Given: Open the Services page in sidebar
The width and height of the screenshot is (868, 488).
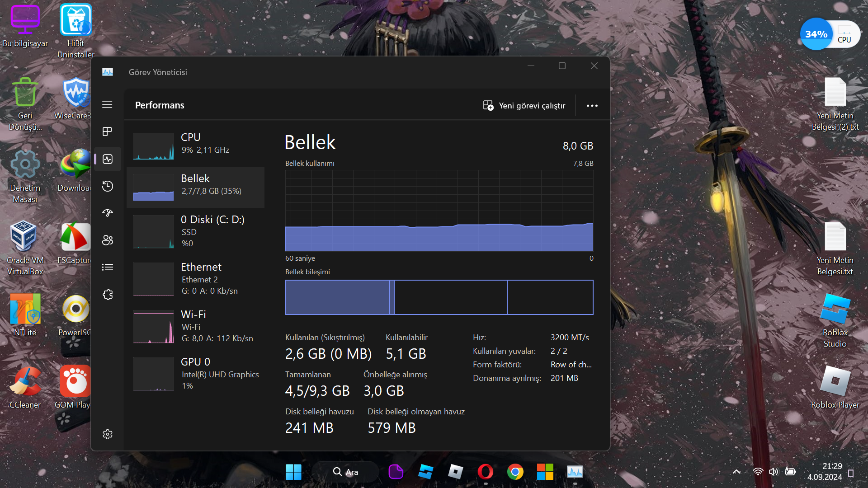Looking at the screenshot, I should tap(108, 295).
